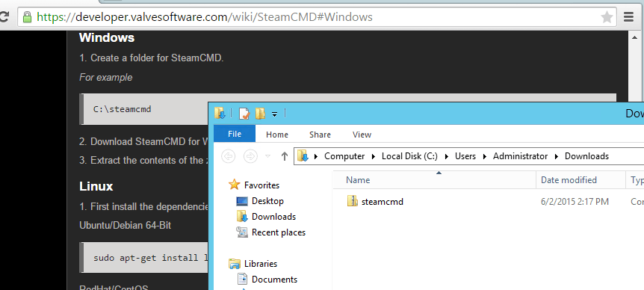Navigate to Users in the breadcrumb path
The height and width of the screenshot is (290, 644).
click(465, 156)
